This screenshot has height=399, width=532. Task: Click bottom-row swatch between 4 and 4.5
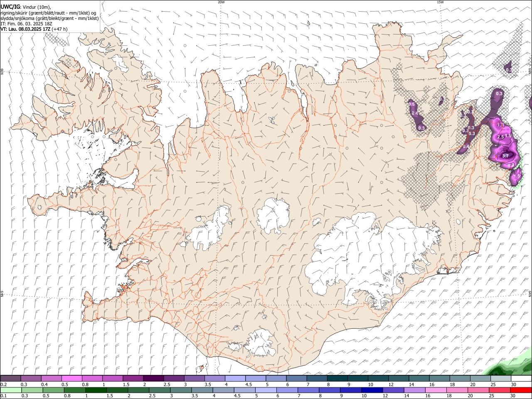coord(223,390)
